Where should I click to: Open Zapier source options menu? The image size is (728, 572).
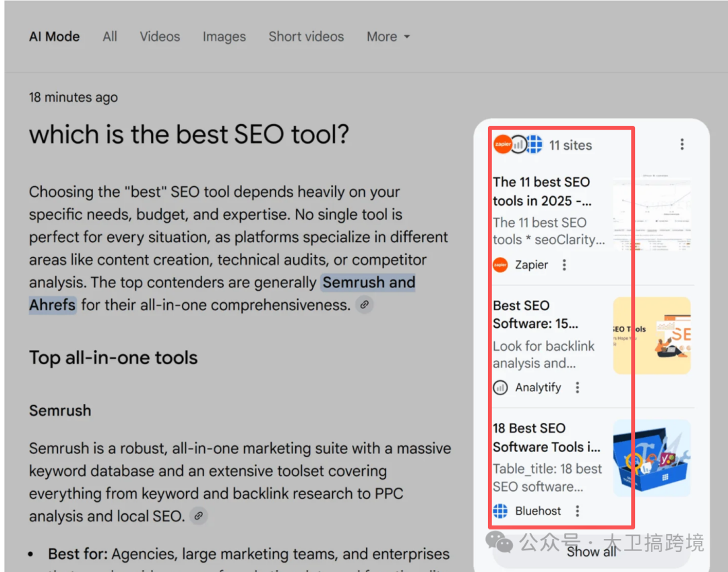[564, 265]
